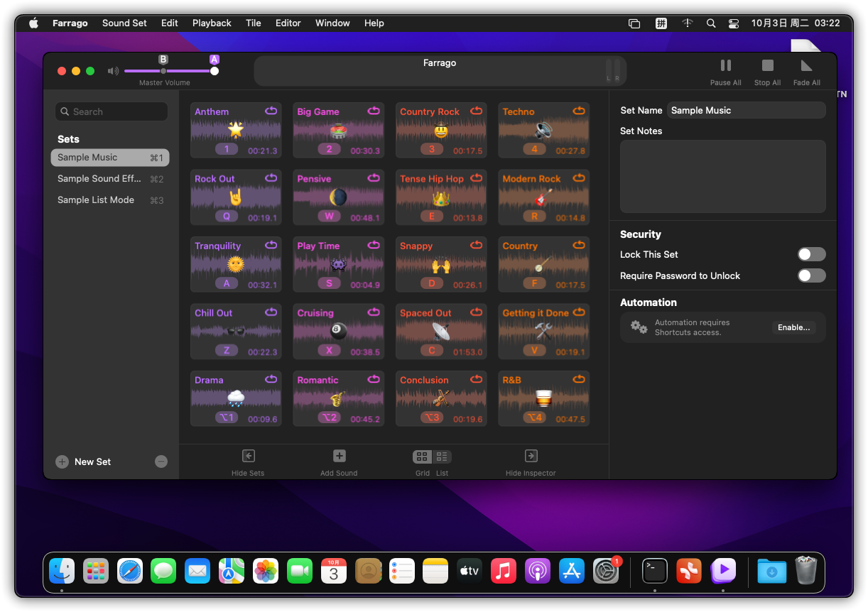Click the Fade All icon

click(x=806, y=65)
